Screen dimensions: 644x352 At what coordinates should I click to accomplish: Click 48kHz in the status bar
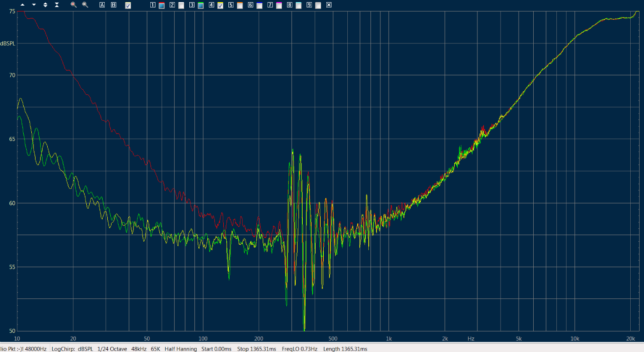(139, 349)
